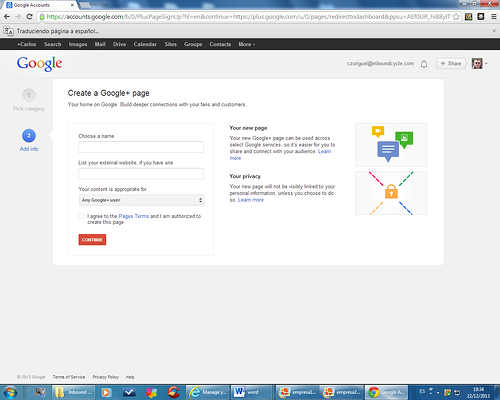Click the checkmark app taskbar icon
Screen dimensions: 500x400
click(x=129, y=392)
